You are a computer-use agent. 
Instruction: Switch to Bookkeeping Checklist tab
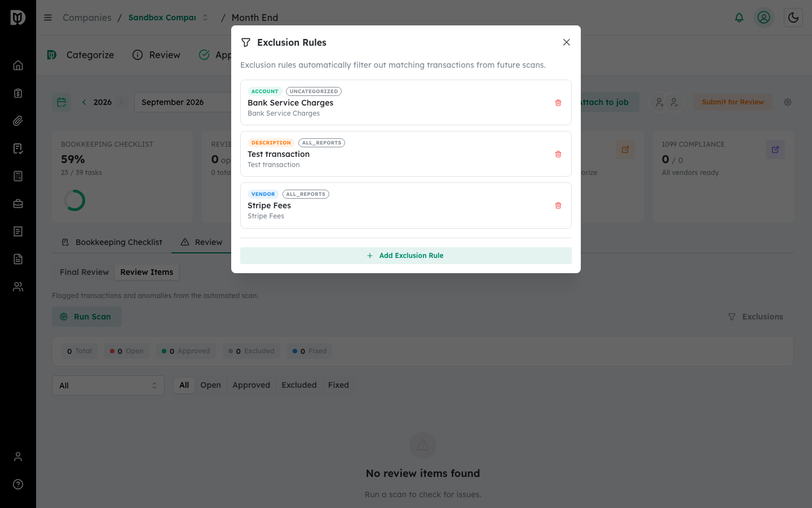pos(112,242)
